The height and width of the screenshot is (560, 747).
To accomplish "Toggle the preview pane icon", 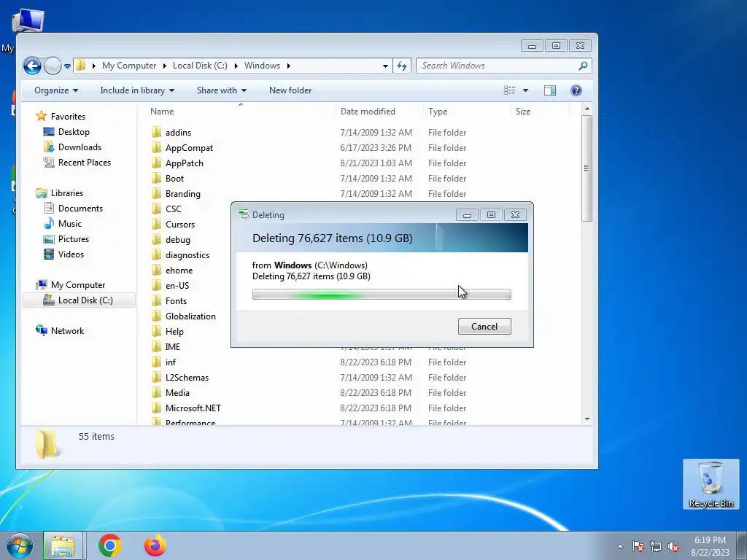I will 550,90.
